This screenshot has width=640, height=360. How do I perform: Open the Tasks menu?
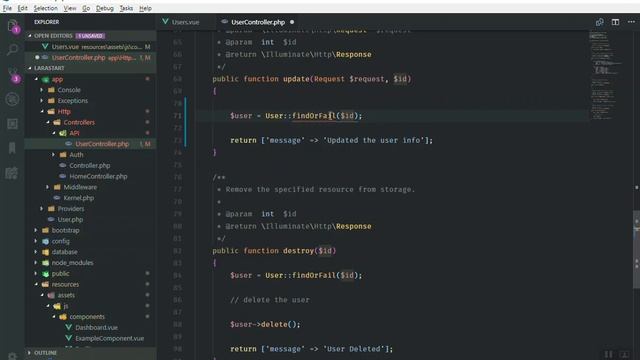pyautogui.click(x=126, y=8)
